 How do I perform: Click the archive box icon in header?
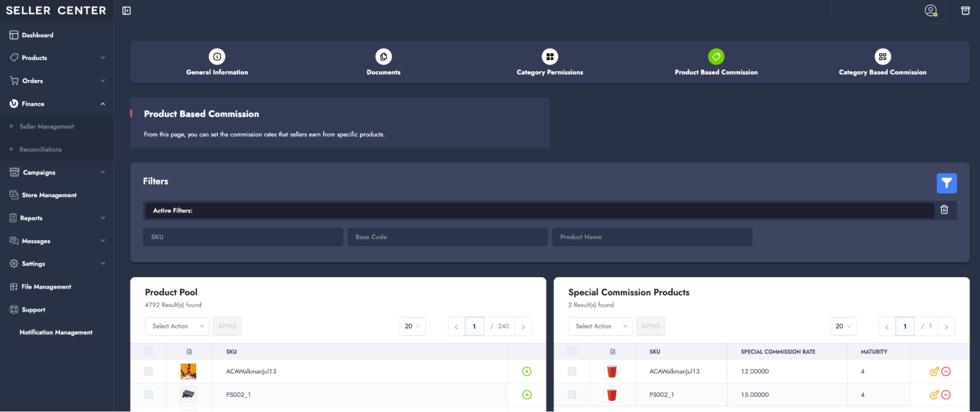pyautogui.click(x=965, y=11)
